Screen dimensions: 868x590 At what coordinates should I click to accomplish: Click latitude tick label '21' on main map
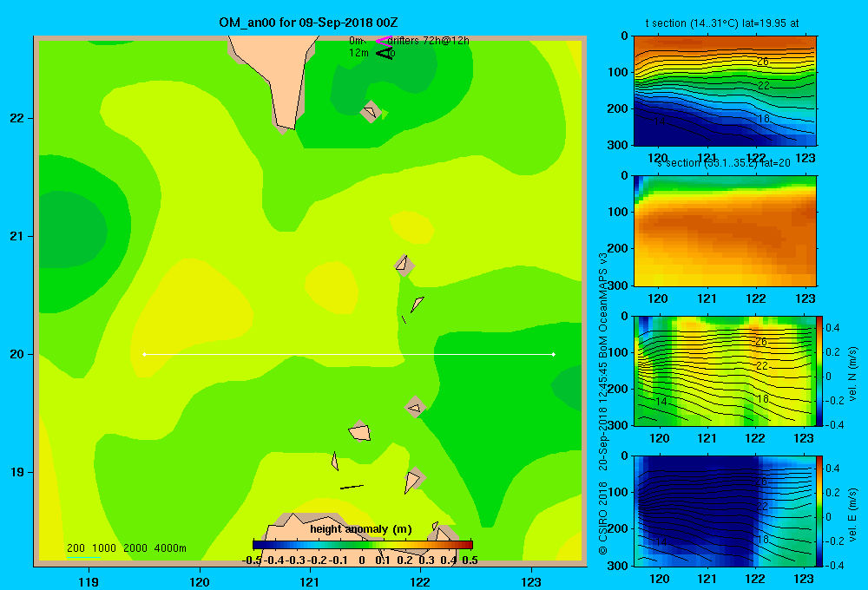[17, 236]
